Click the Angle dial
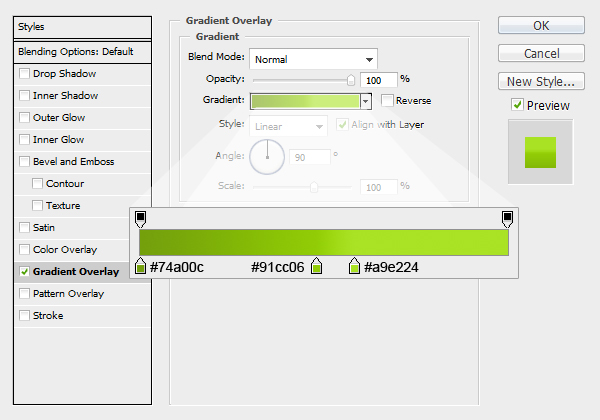Screen dimensions: 600x420 [x=267, y=157]
